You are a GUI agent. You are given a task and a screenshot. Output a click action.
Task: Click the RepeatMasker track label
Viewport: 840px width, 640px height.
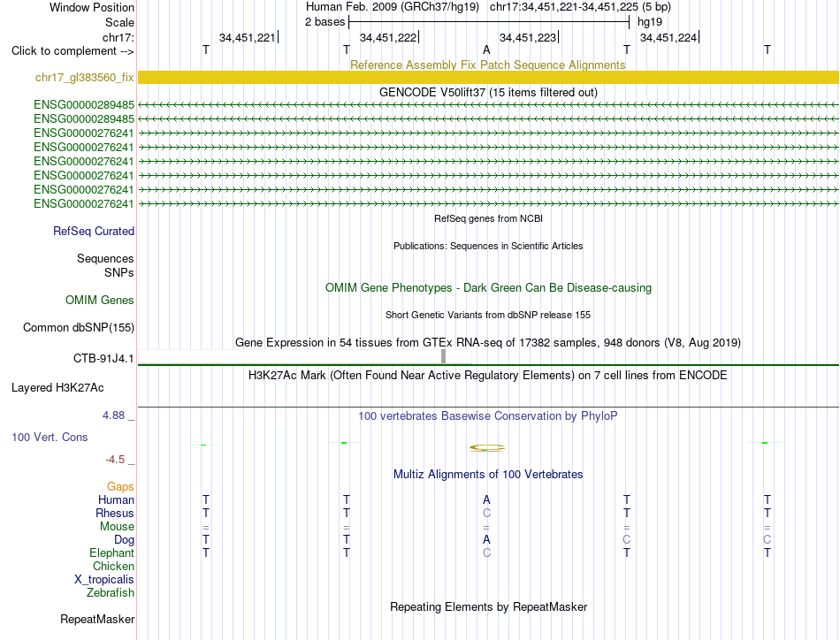tap(97, 619)
